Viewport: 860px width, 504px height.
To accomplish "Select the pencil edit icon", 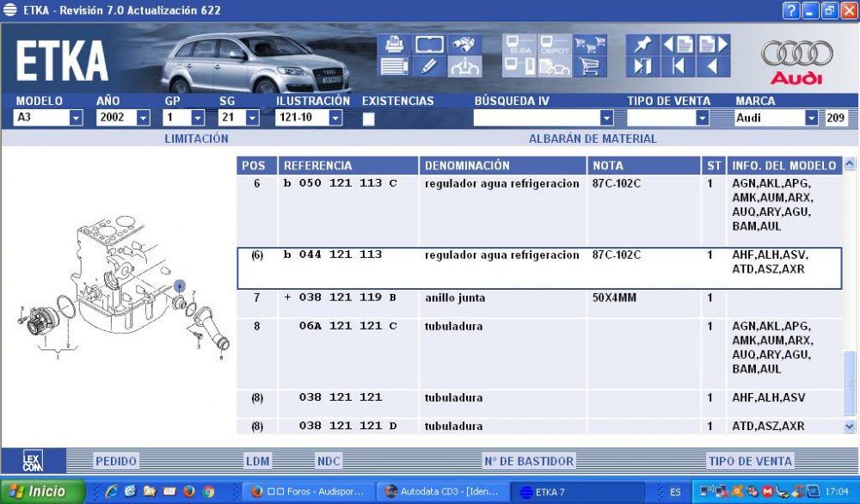I will 429,66.
